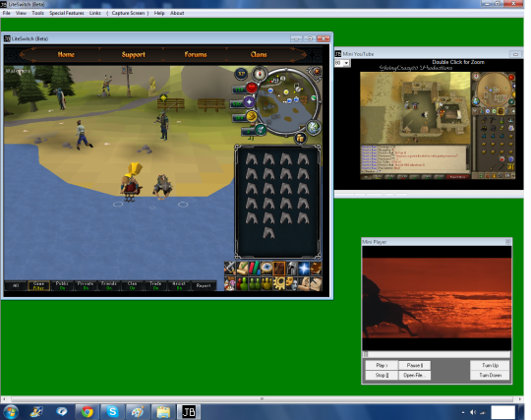The image size is (531, 420).
Task: Click the green summoning orb
Action: pos(261,130)
